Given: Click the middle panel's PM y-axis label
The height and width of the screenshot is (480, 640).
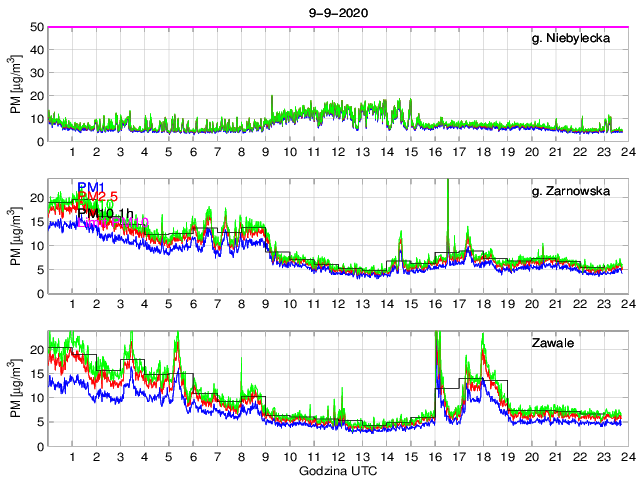Looking at the screenshot, I should tap(15, 236).
